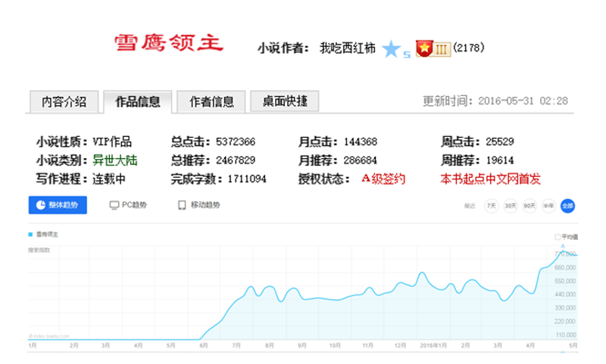The height and width of the screenshot is (364, 606).
Task: Click marker A on the chart peak
Action: tap(563, 246)
